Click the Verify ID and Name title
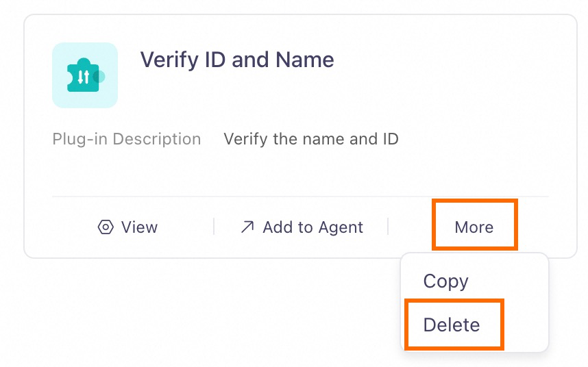588x367 pixels. coord(237,60)
